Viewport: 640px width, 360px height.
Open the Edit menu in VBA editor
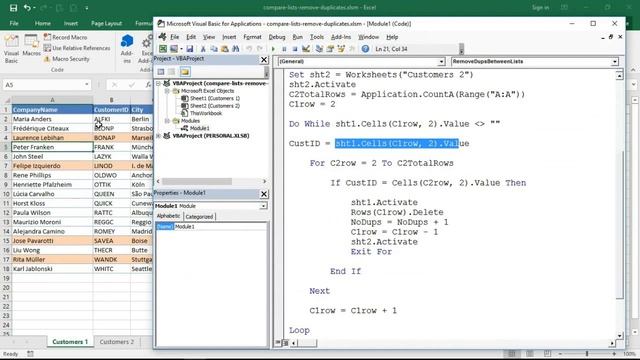tap(191, 37)
